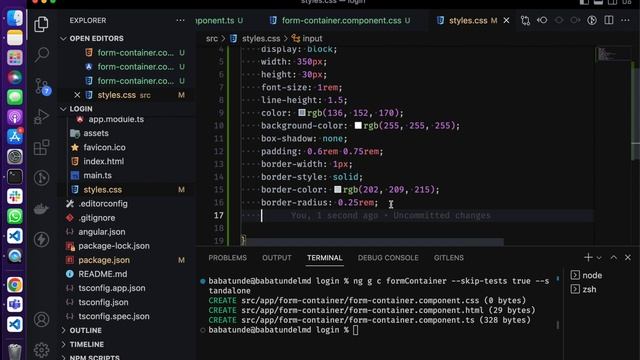Image resolution: width=640 pixels, height=360 pixels.
Task: Open angular.json in the file tree
Action: click(102, 232)
